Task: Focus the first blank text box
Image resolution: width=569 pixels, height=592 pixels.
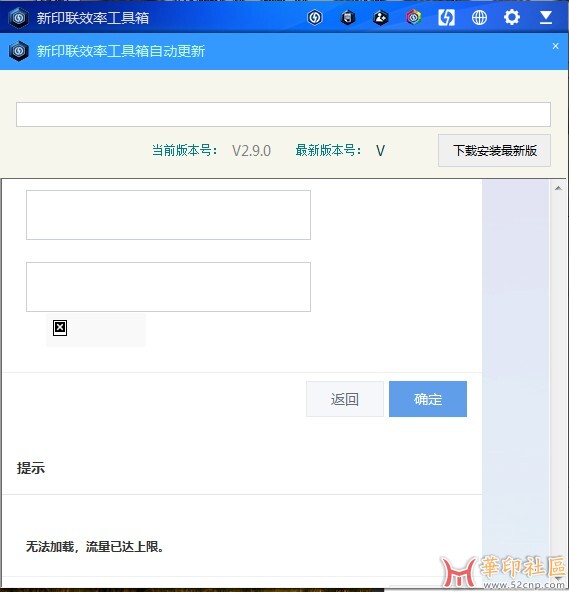Action: pyautogui.click(x=168, y=215)
